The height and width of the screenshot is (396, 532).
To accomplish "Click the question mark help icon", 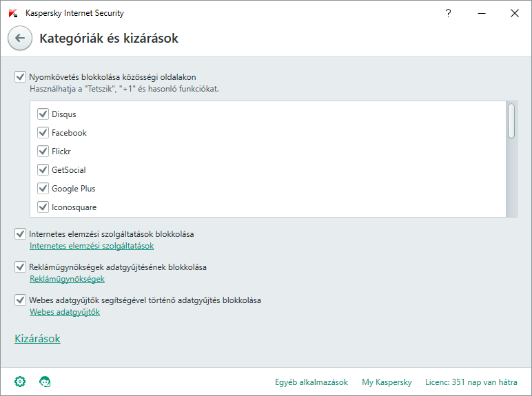I will click(448, 13).
